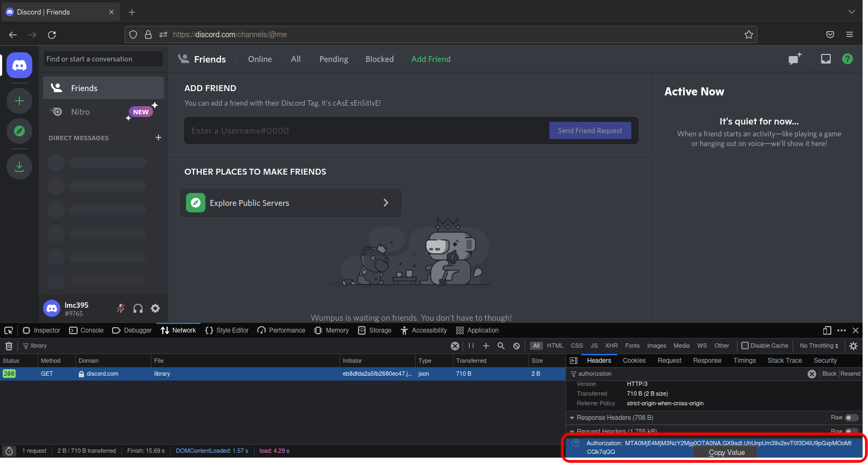Open the Blocked friends tab

pyautogui.click(x=380, y=59)
